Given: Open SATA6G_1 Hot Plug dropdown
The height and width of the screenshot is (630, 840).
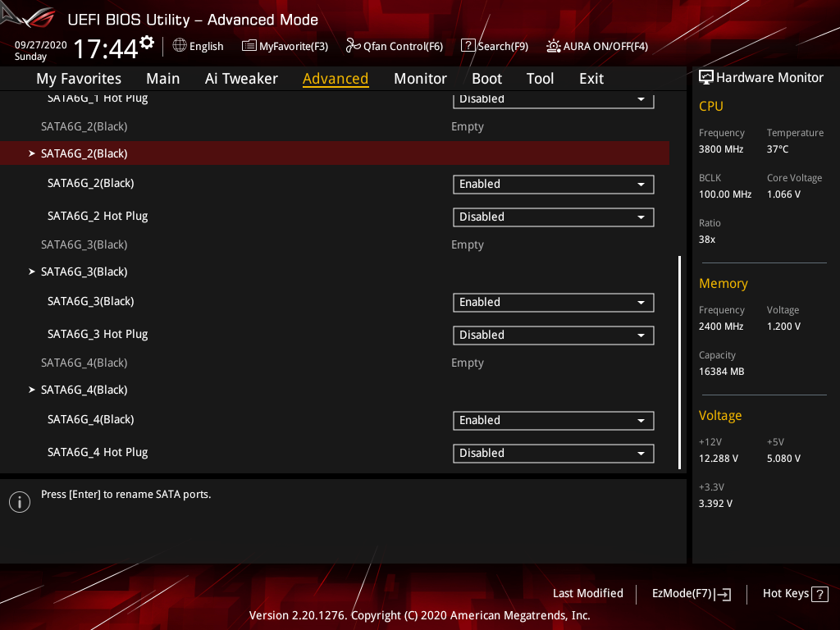Looking at the screenshot, I should (x=554, y=99).
